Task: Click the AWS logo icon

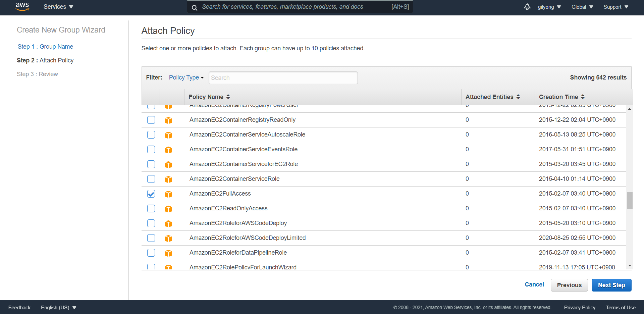Action: click(x=22, y=7)
